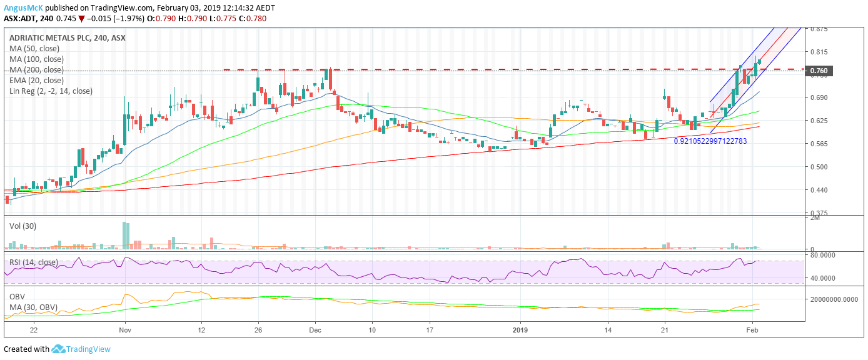Click the O:0.790 open value
The image size is (868, 360).
[163, 19]
